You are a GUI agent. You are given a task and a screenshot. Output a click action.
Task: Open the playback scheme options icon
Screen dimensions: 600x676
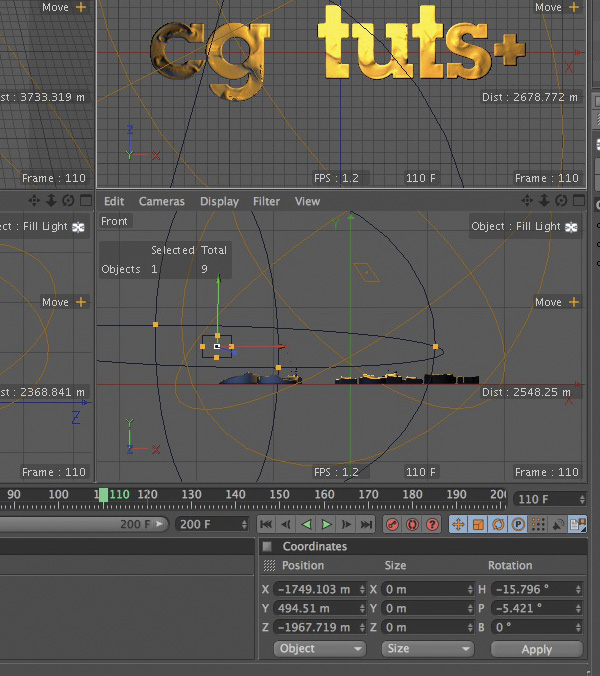tap(578, 524)
